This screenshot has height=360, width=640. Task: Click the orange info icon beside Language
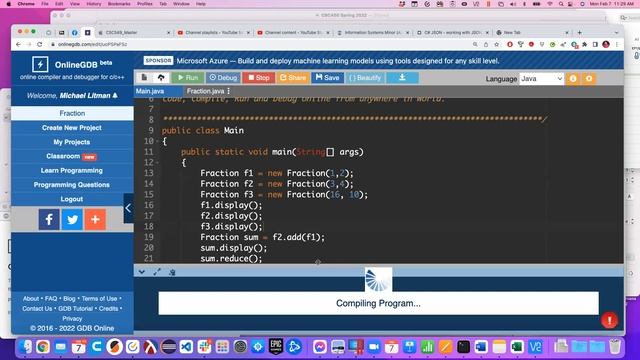573,79
